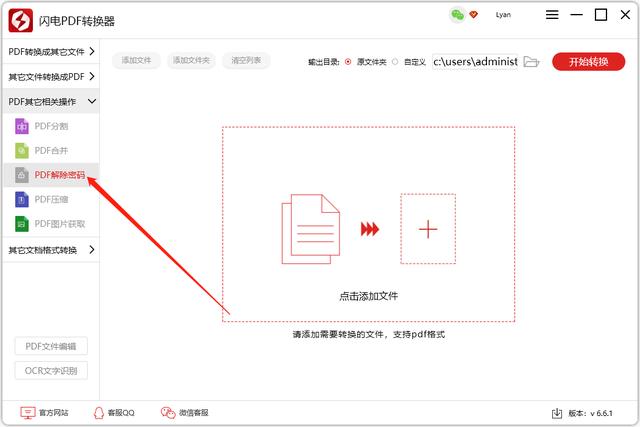This screenshot has width=640, height=427.
Task: Collapse PDF其它相关操作 section
Action: [51, 101]
